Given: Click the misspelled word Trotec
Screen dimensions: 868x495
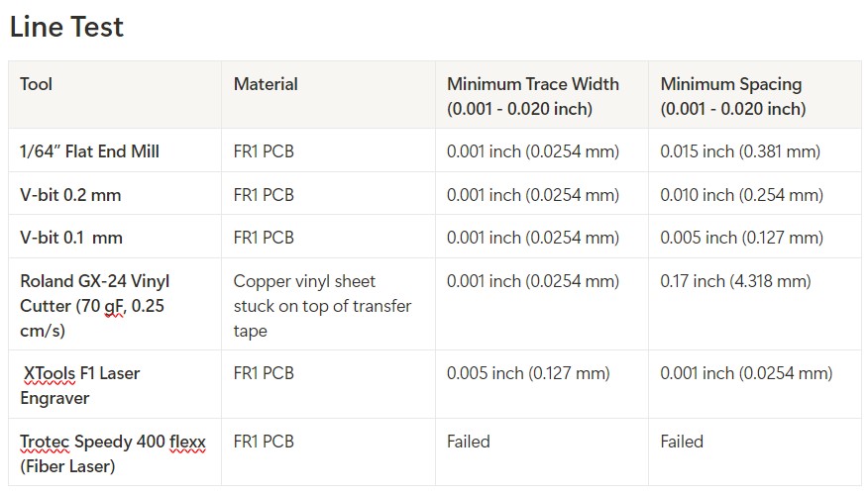Looking at the screenshot, I should (45, 442).
